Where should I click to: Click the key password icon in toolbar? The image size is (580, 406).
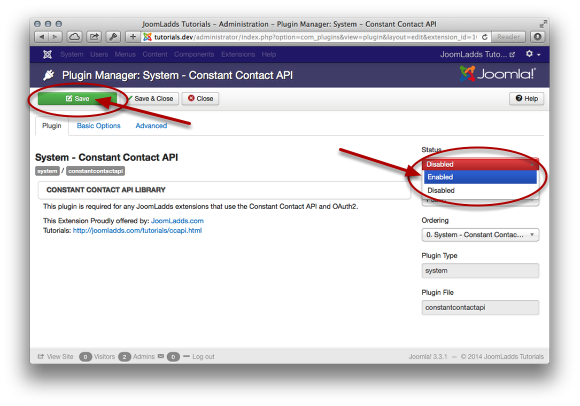pyautogui.click(x=113, y=37)
